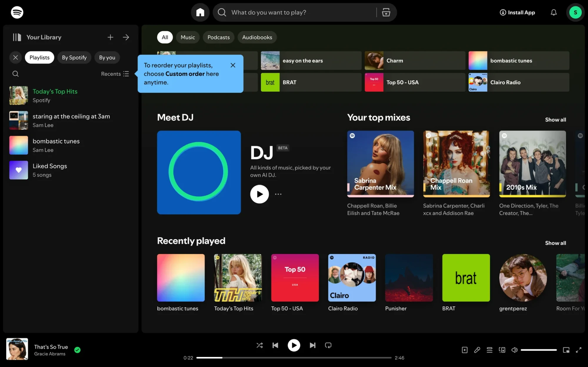The height and width of the screenshot is (367, 588).
Task: Click Connect to a device icon
Action: click(x=502, y=350)
